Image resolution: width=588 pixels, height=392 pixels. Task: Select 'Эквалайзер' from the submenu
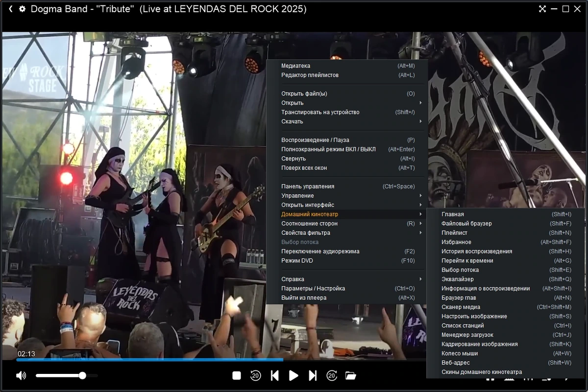506,279
